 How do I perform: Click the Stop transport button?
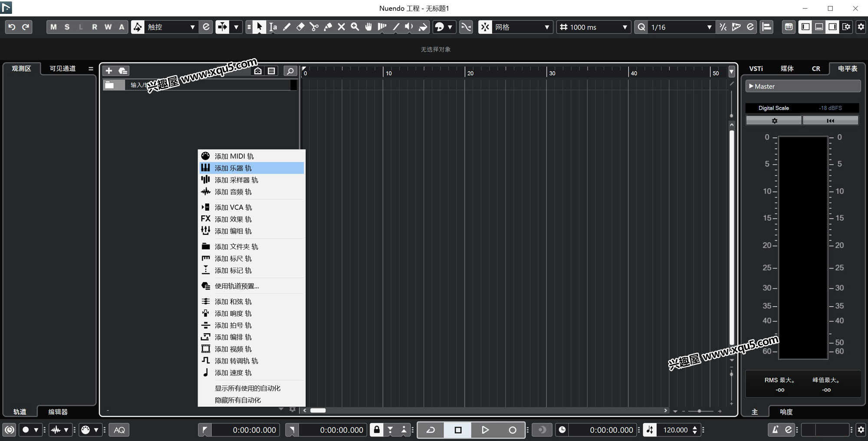click(x=458, y=430)
